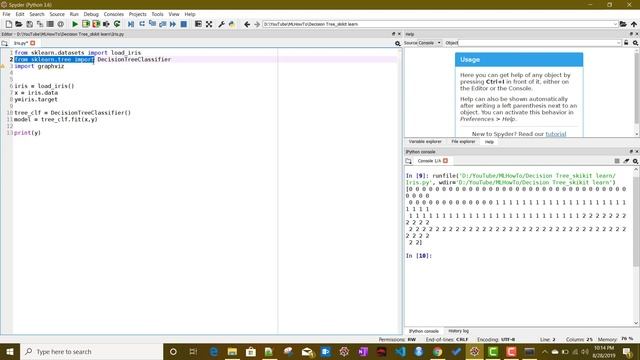Switch to Variable explorer tab
This screenshot has height=360, width=640.
point(425,142)
